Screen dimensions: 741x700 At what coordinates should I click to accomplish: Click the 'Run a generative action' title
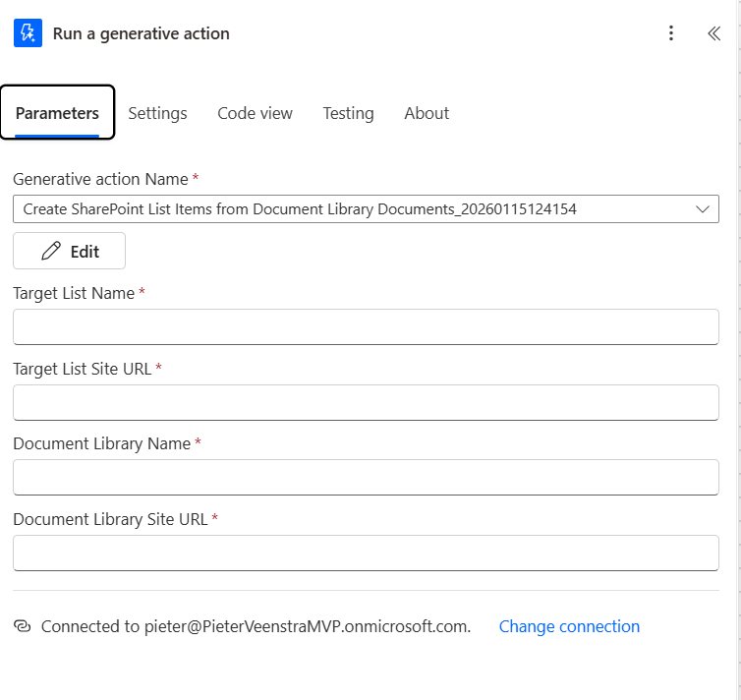(x=142, y=33)
